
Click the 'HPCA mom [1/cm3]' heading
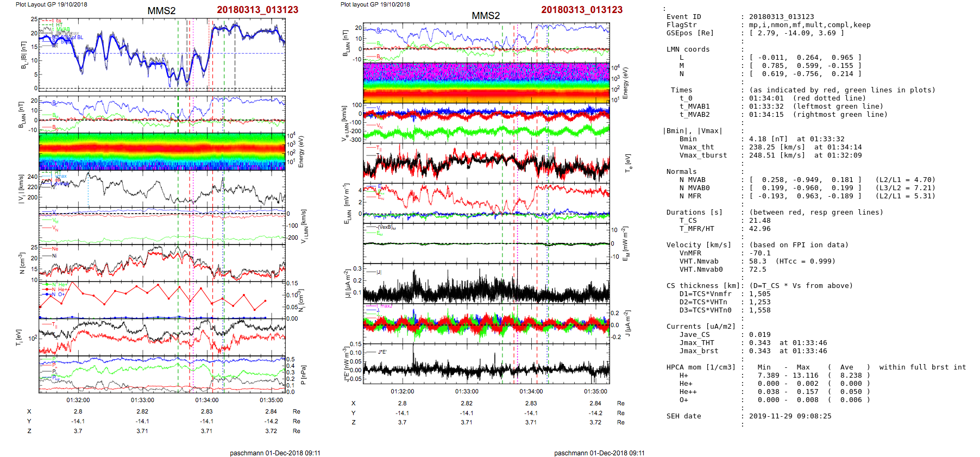click(701, 367)
